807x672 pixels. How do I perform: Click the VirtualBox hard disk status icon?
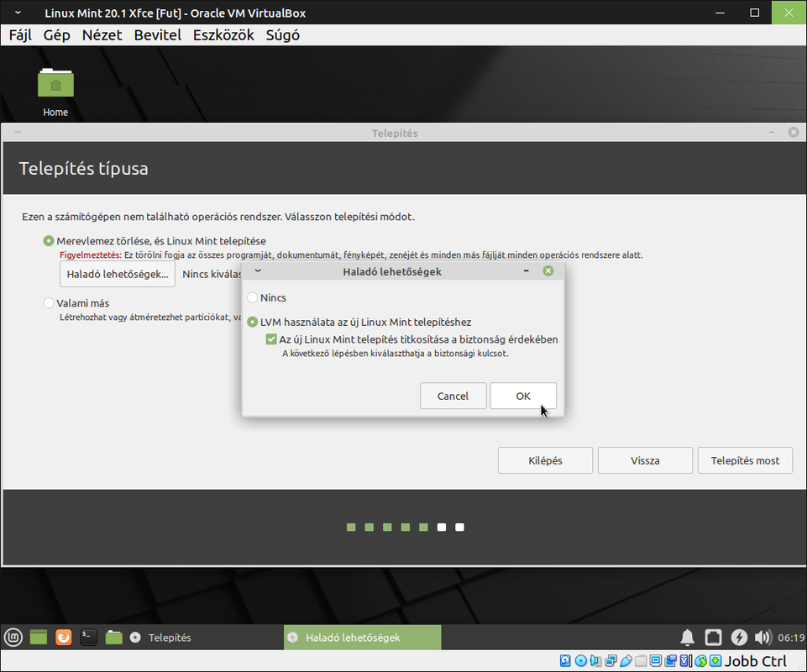(x=565, y=661)
